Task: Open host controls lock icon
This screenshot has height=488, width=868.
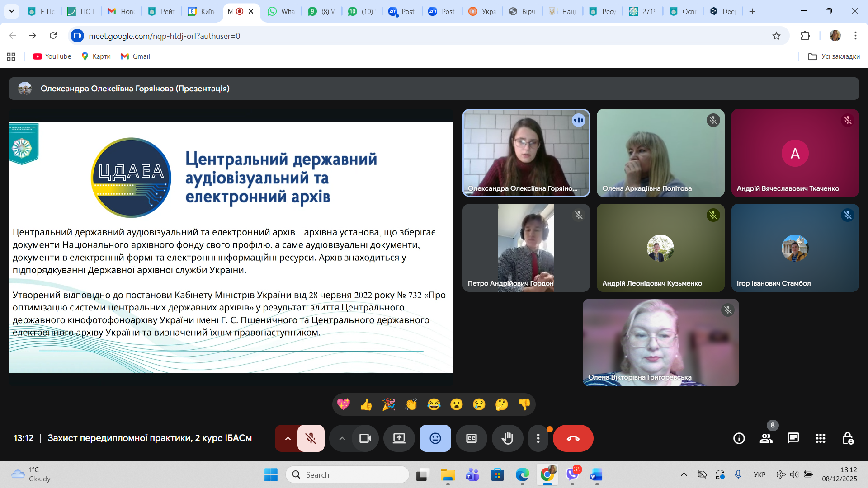Action: pyautogui.click(x=848, y=438)
